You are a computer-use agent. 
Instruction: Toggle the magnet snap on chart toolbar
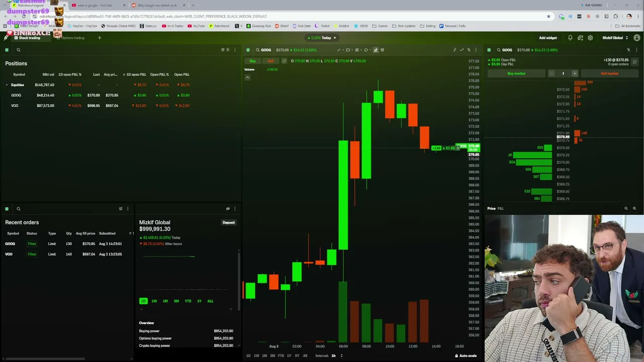click(382, 50)
